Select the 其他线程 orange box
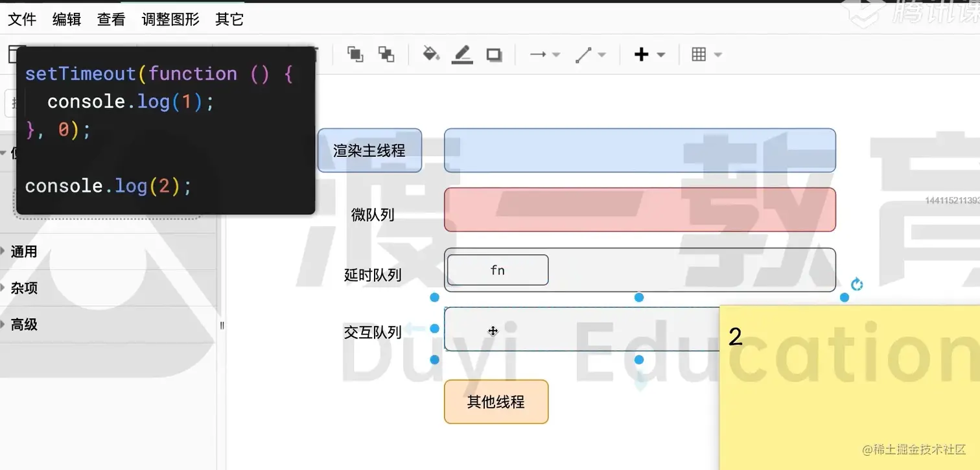 (x=496, y=402)
